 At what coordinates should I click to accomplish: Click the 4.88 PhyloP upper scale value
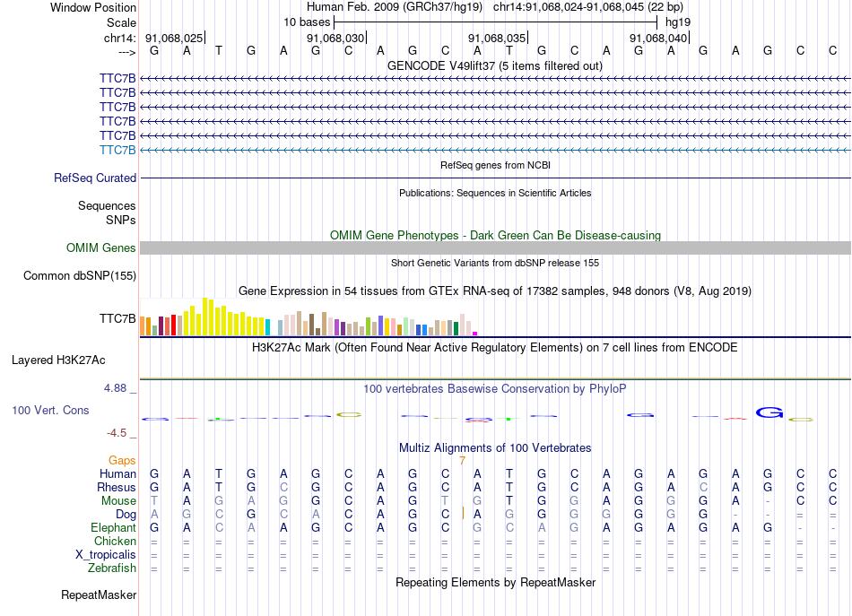point(115,388)
